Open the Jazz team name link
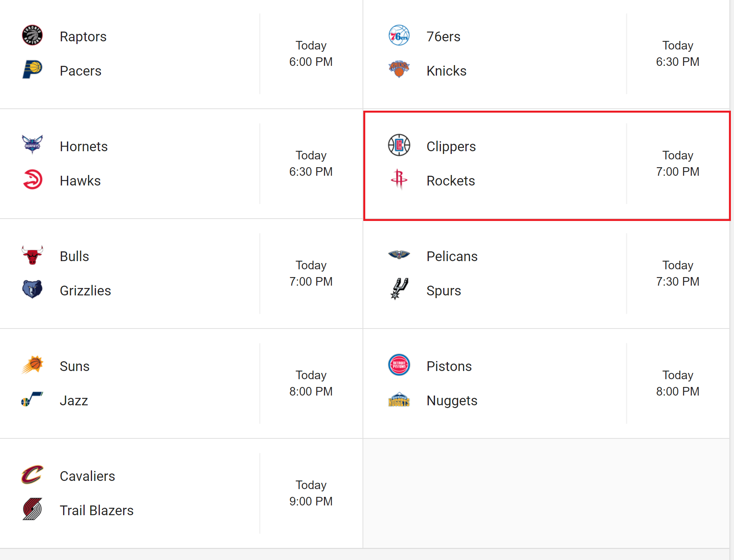734x560 pixels. click(74, 401)
